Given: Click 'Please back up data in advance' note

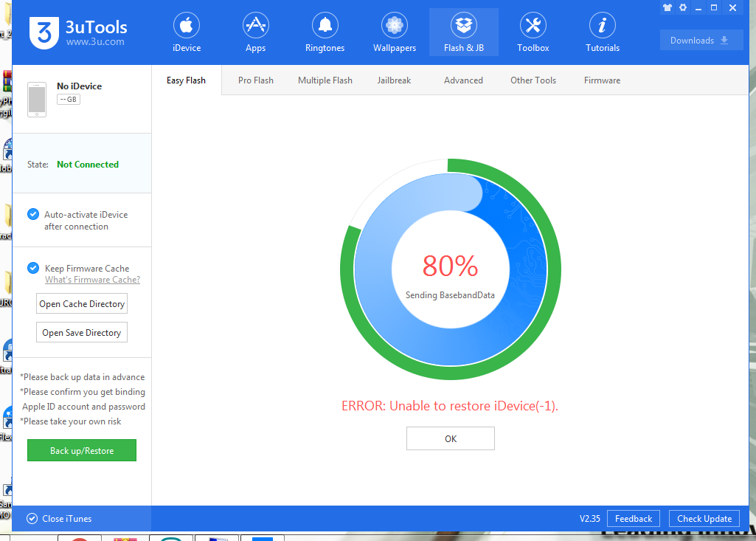Looking at the screenshot, I should pos(82,377).
